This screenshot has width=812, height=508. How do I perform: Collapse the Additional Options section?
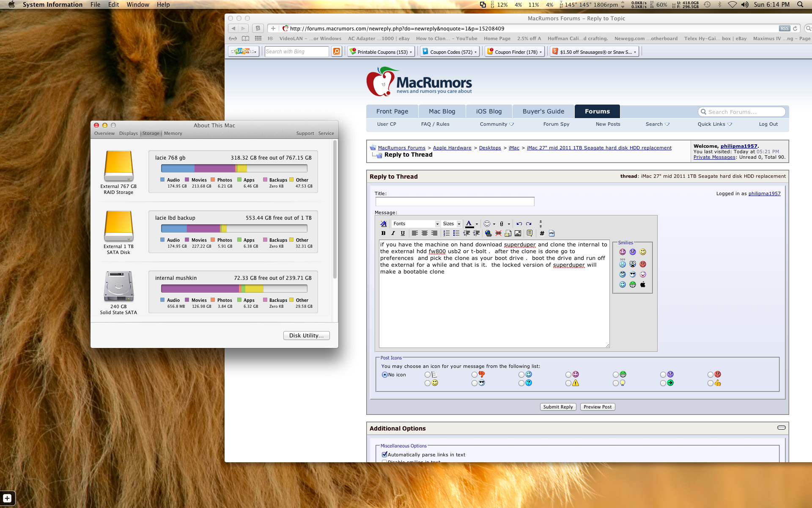click(x=781, y=428)
